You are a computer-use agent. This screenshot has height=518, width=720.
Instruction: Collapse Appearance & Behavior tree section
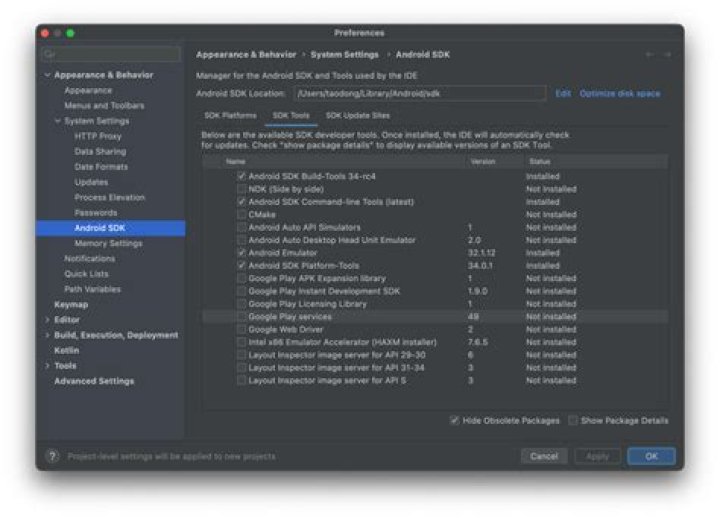tap(47, 75)
